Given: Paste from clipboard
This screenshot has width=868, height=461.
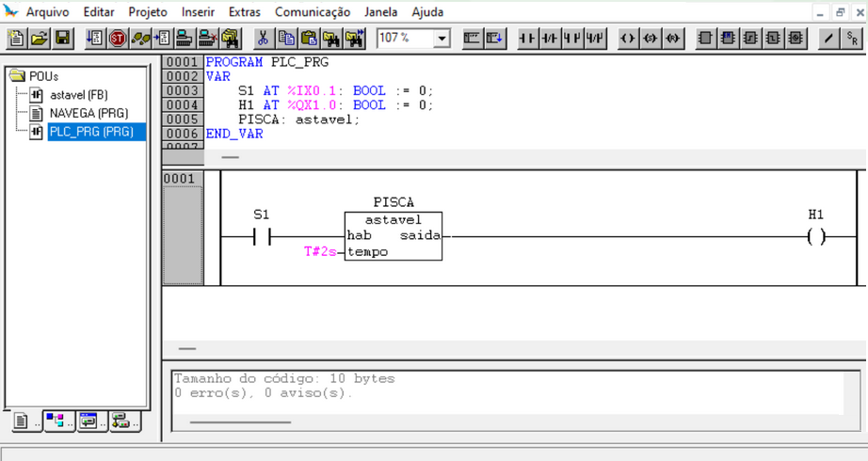Looking at the screenshot, I should pyautogui.click(x=309, y=39).
